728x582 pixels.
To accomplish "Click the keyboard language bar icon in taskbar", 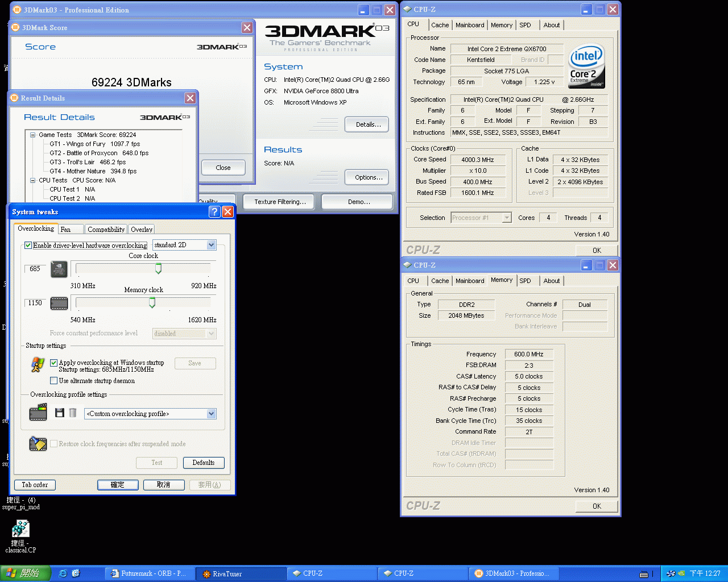I will [x=644, y=574].
